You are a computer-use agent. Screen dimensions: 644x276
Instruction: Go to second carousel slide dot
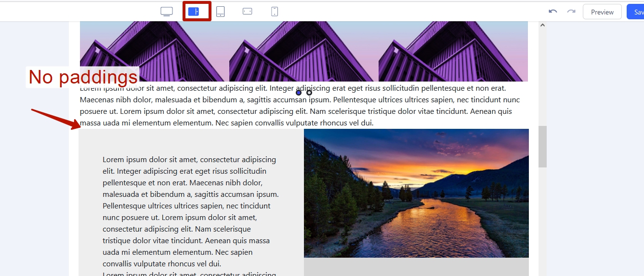309,92
